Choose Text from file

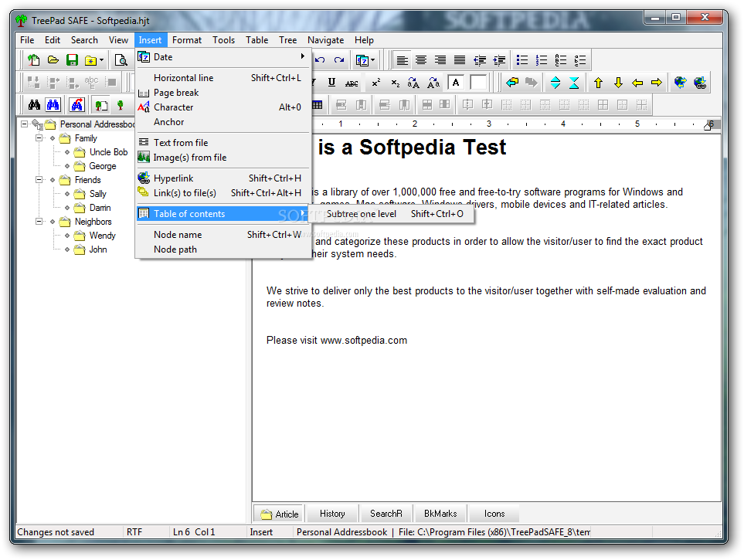point(223,143)
